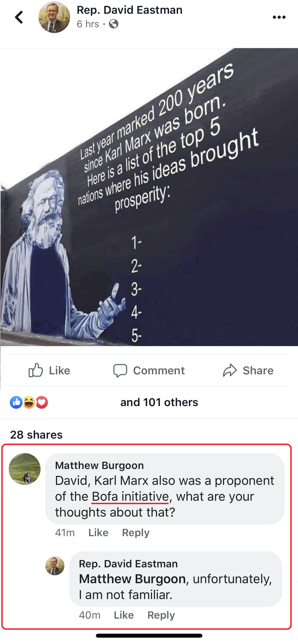
Task: Tap the blue thumbs-up reaction icon
Action: coord(16,402)
